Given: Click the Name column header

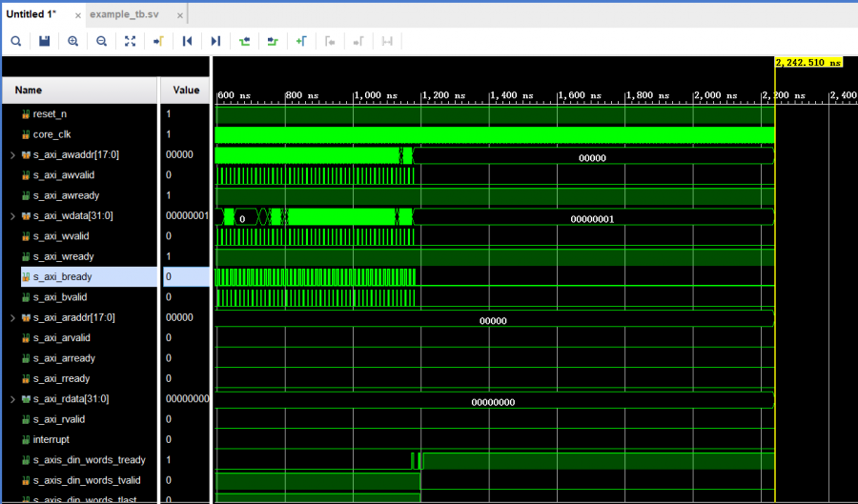Looking at the screenshot, I should 29,91.
